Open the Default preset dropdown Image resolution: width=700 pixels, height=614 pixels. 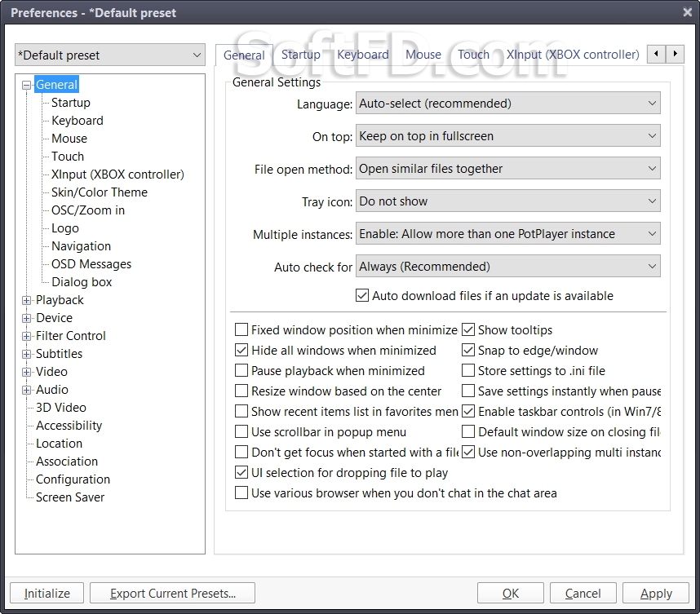pyautogui.click(x=110, y=55)
